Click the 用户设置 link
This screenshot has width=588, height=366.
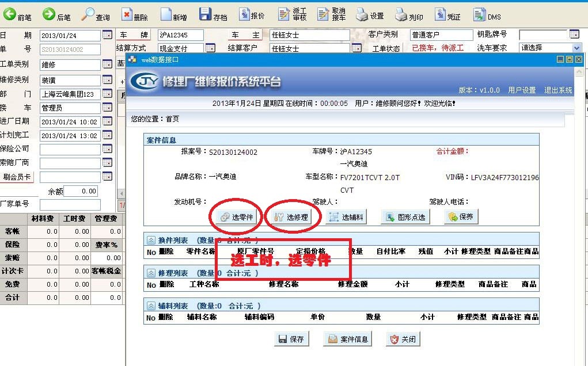click(522, 90)
